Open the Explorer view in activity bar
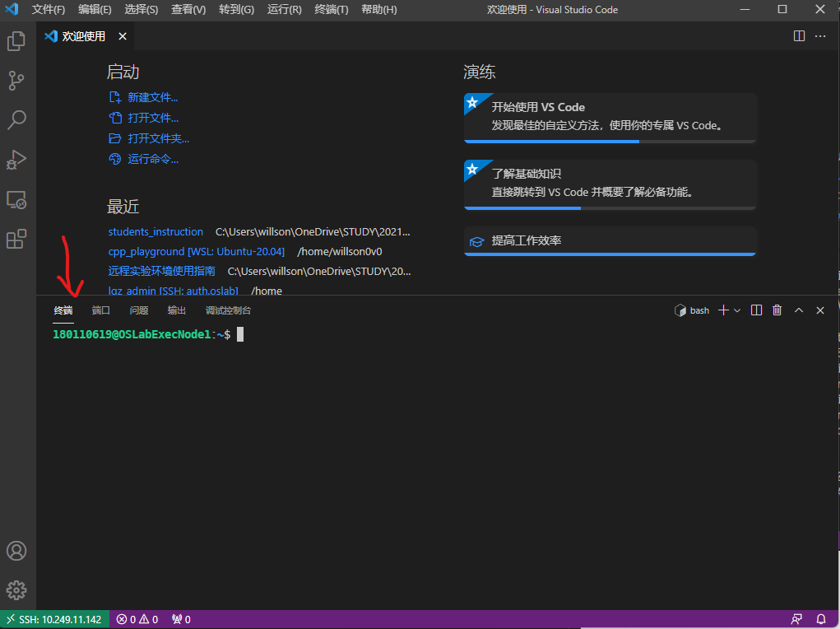840x629 pixels. click(16, 41)
